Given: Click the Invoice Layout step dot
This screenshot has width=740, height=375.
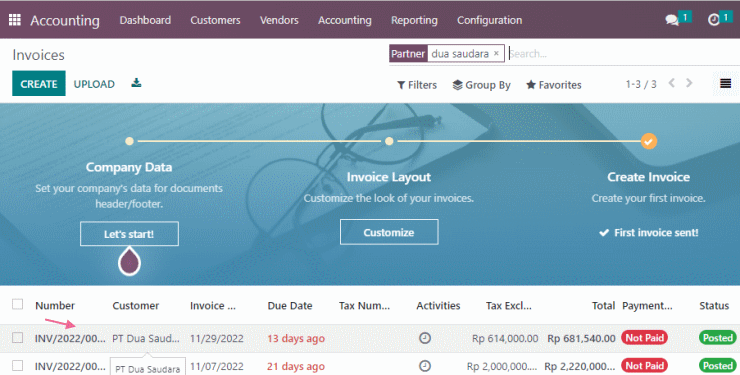Looking at the screenshot, I should point(389,141).
